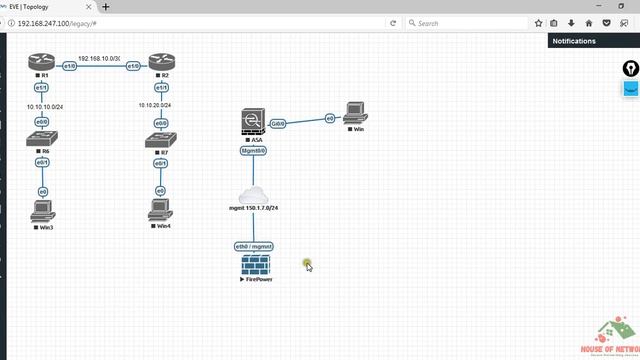
Task: Click the Mgmt0/0 interface label under ASA
Action: tap(253, 151)
